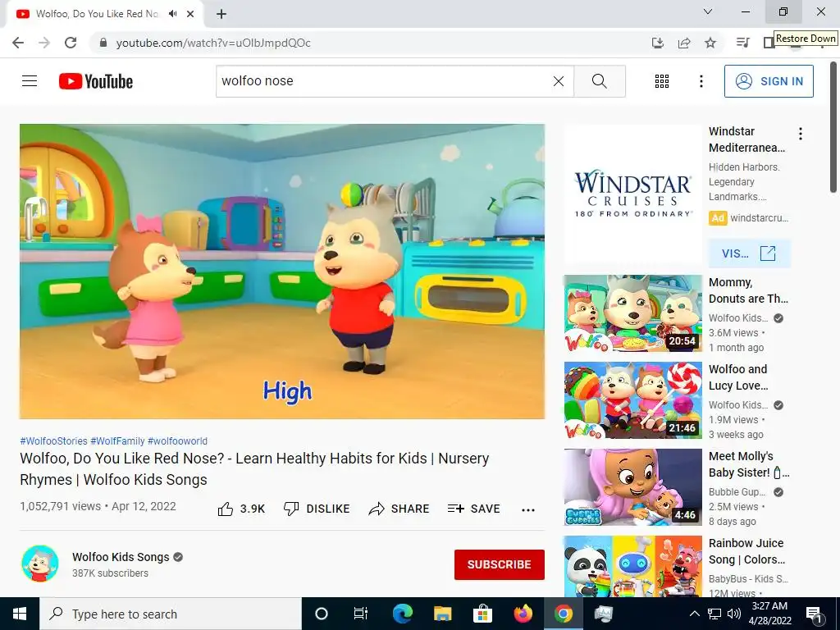Open more actions ellipsis under video

[528, 509]
